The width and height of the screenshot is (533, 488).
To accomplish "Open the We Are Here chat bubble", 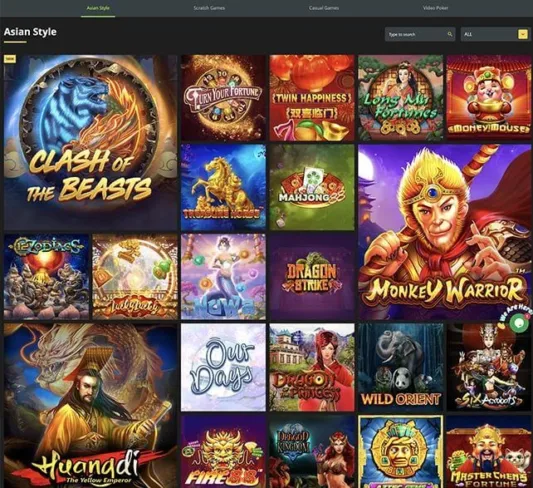I will (518, 323).
